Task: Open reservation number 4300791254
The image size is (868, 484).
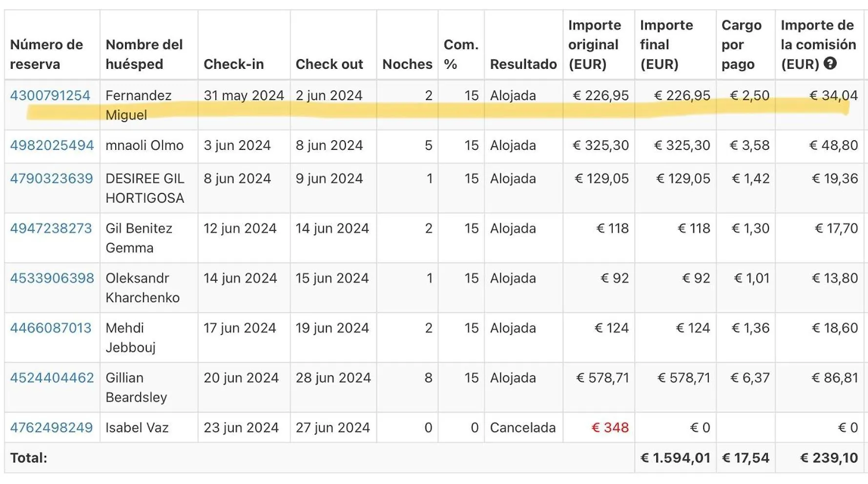Action: point(50,95)
